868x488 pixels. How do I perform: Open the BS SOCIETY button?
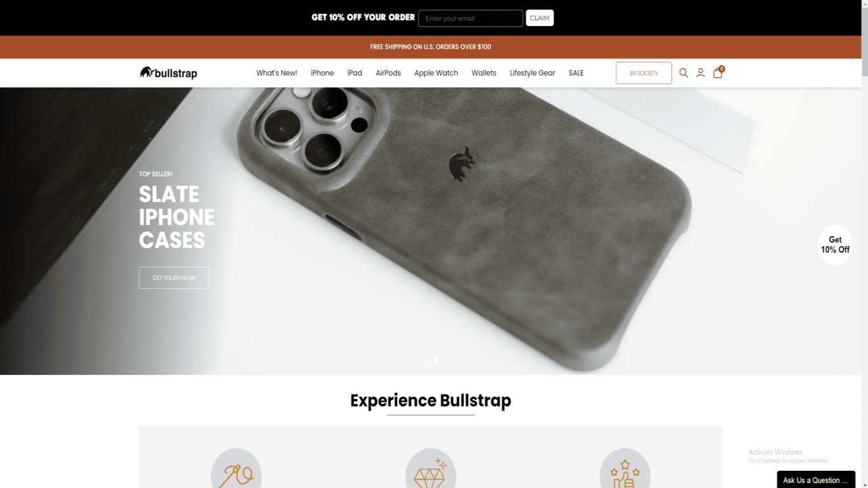[x=644, y=73]
